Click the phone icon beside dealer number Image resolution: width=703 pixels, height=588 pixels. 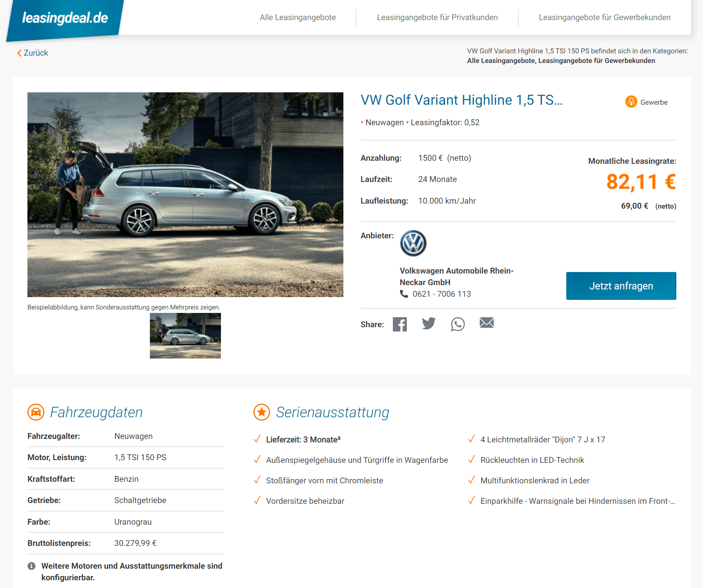(404, 294)
